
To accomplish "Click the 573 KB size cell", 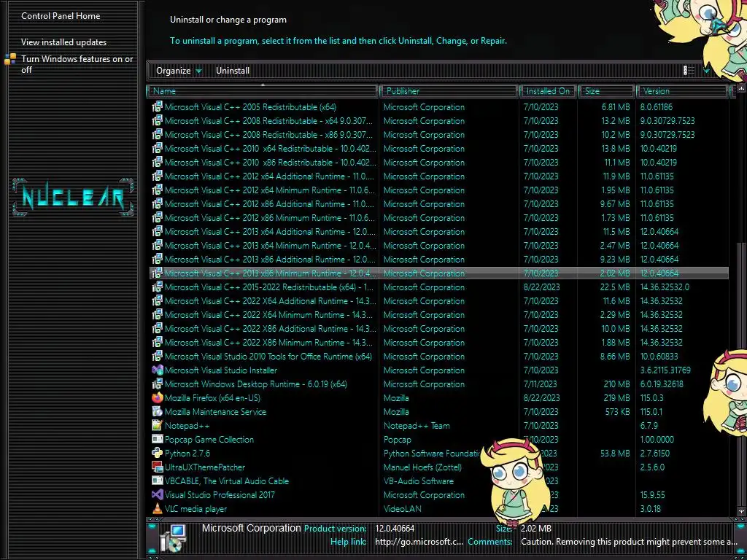I will click(x=617, y=411).
